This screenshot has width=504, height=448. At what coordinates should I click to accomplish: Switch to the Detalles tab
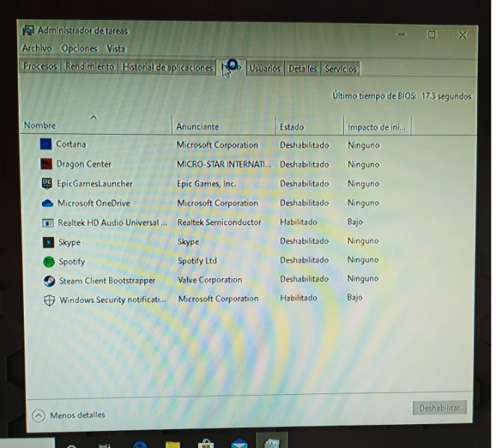pyautogui.click(x=302, y=69)
